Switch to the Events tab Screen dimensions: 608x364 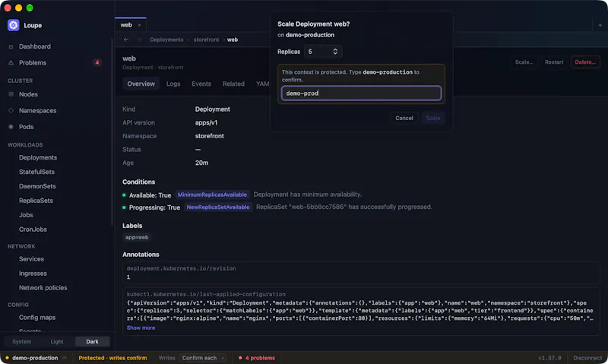(x=201, y=84)
